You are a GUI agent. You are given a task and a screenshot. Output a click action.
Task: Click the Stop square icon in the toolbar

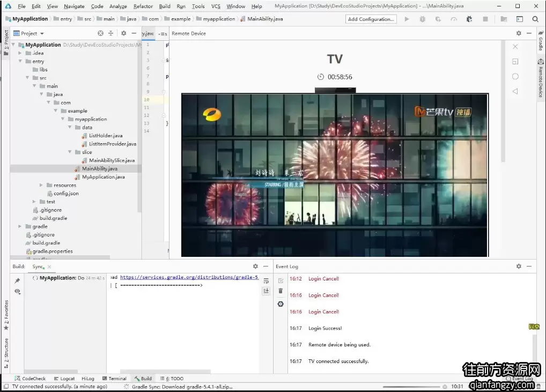(x=485, y=19)
